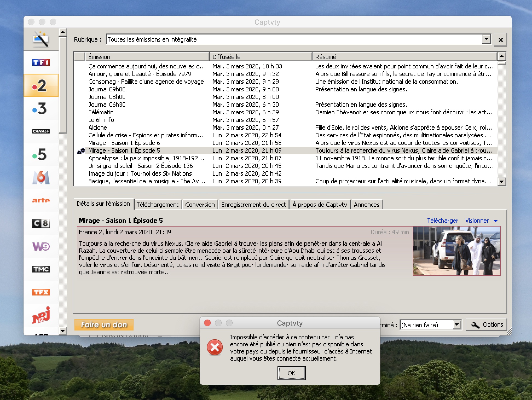Select the Télématin row in the list

coord(101,112)
